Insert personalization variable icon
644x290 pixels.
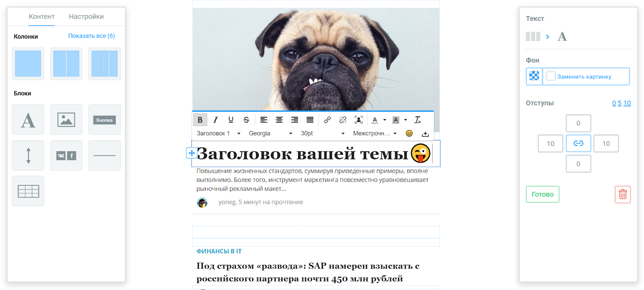359,120
